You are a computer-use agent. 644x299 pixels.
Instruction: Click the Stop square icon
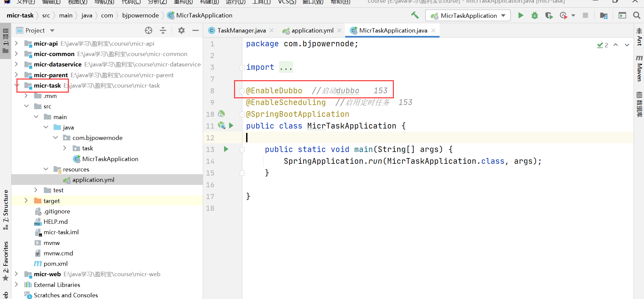(x=585, y=15)
